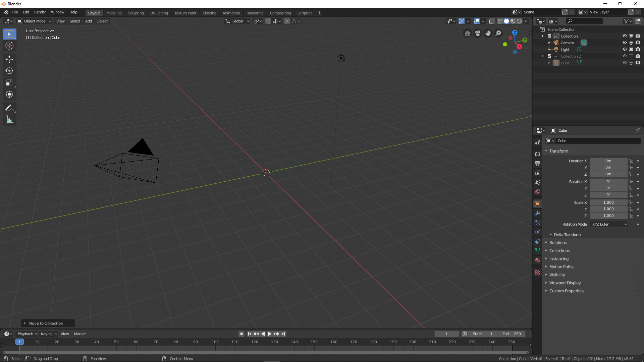This screenshot has height=362, width=644.
Task: Click the outliner search field
Action: click(584, 21)
